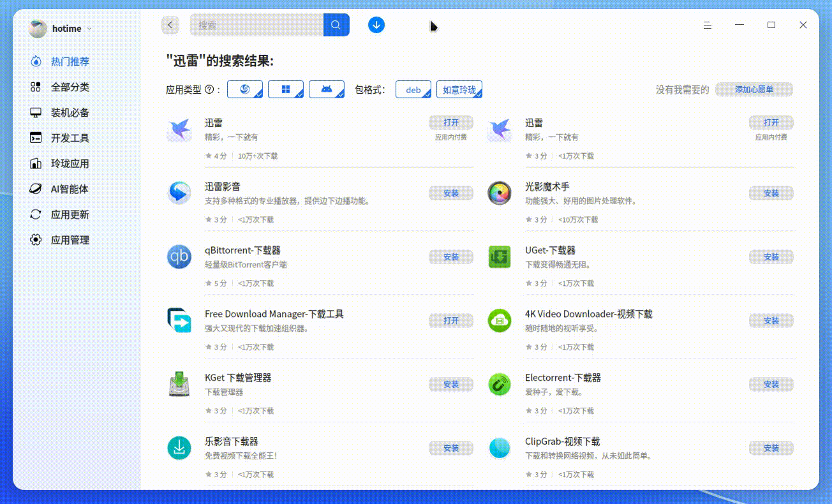Viewport: 832px width, 504px height.
Task: Install Electorrent-下载器
Action: coord(771,384)
